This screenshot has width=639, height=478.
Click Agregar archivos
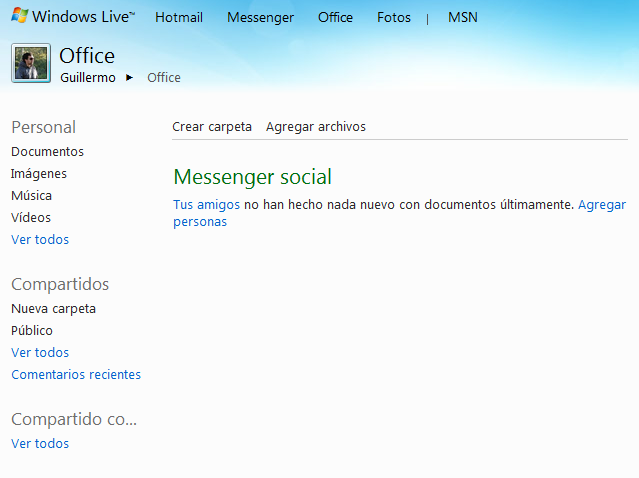(x=316, y=127)
